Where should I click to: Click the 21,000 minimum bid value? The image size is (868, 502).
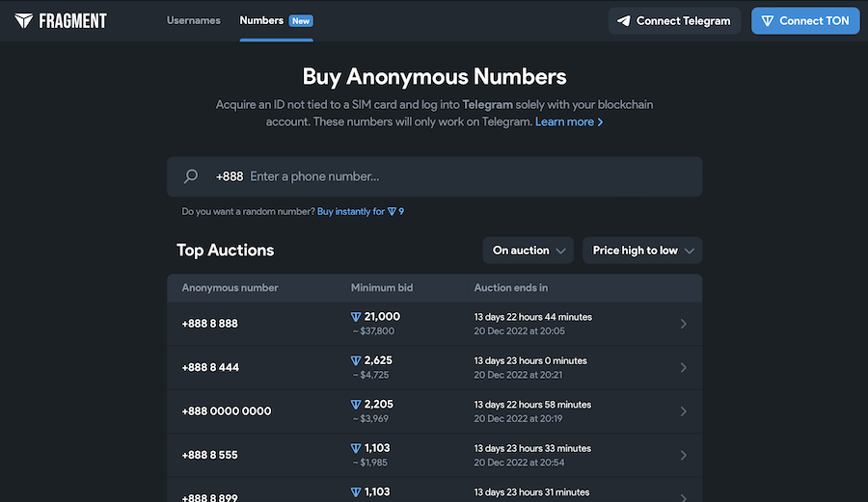click(382, 317)
